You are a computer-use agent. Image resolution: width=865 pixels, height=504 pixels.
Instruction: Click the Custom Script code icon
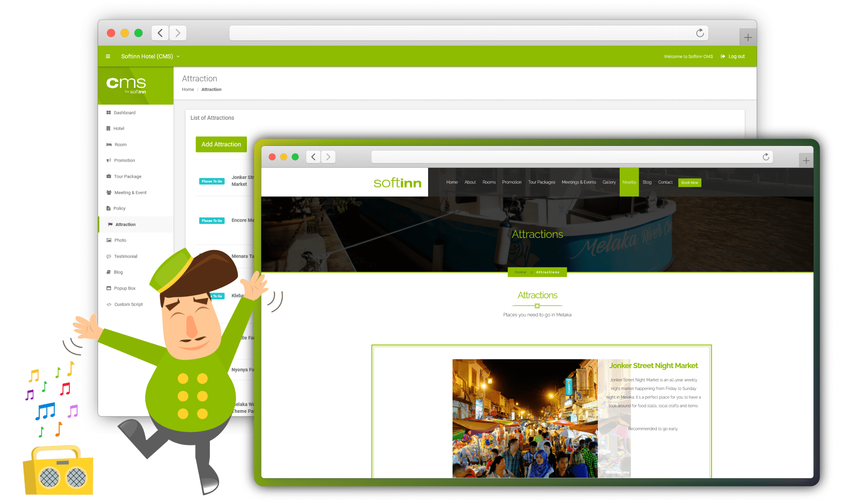coord(109,304)
